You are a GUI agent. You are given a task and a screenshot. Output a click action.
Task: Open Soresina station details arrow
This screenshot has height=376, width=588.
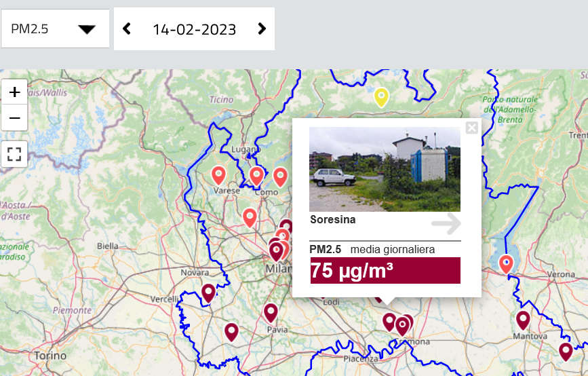tap(446, 224)
